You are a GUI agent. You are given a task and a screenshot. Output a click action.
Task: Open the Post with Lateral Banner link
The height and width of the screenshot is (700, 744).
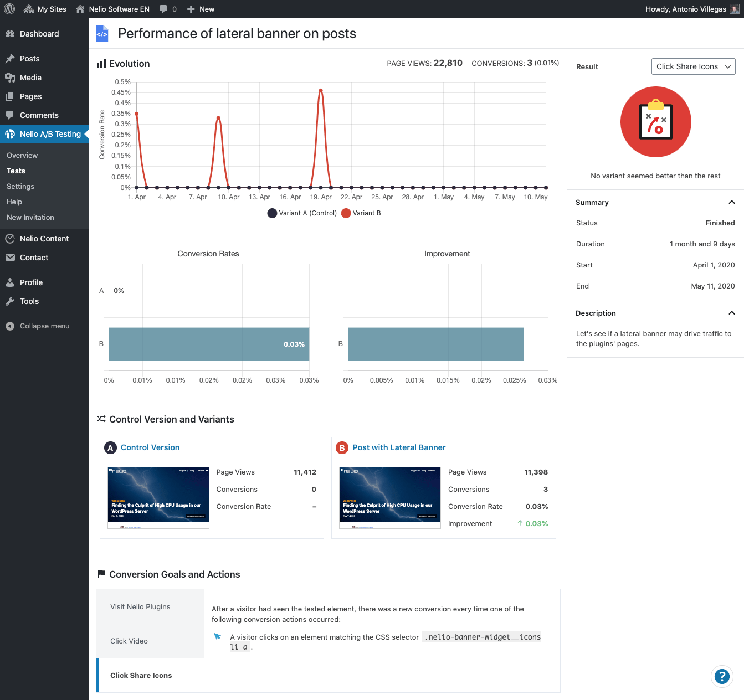[x=399, y=447]
